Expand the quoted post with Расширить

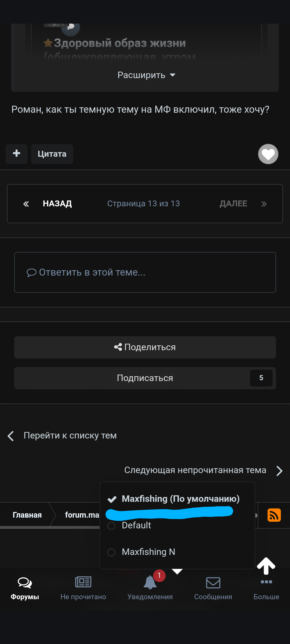click(146, 75)
